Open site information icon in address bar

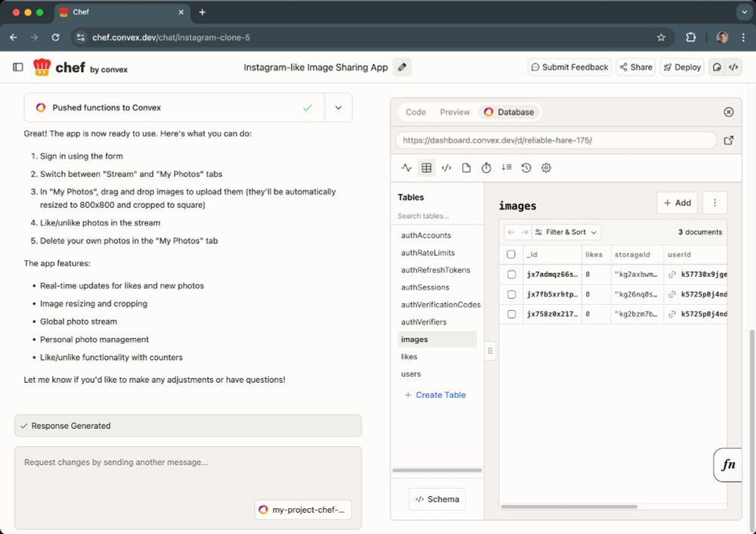[x=81, y=38]
